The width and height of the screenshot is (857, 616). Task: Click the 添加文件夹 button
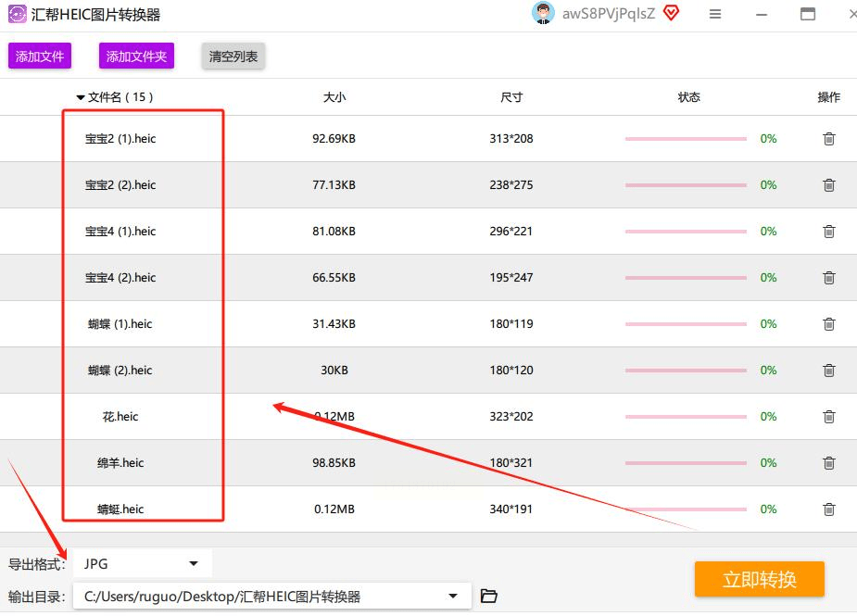tap(135, 56)
